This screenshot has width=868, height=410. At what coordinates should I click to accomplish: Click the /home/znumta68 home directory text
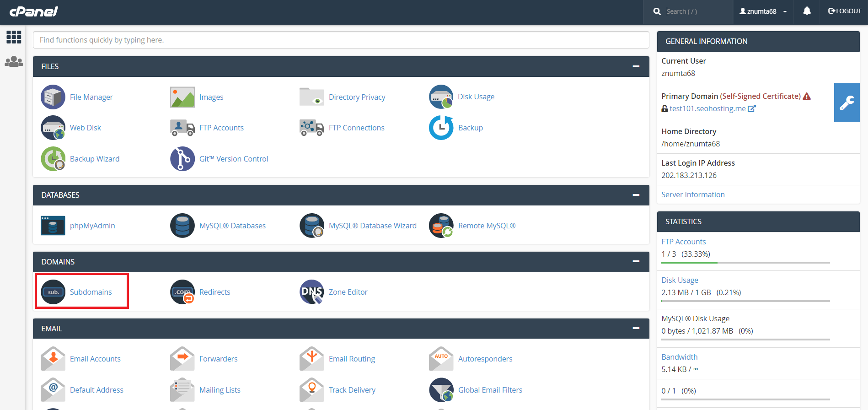[x=691, y=144]
